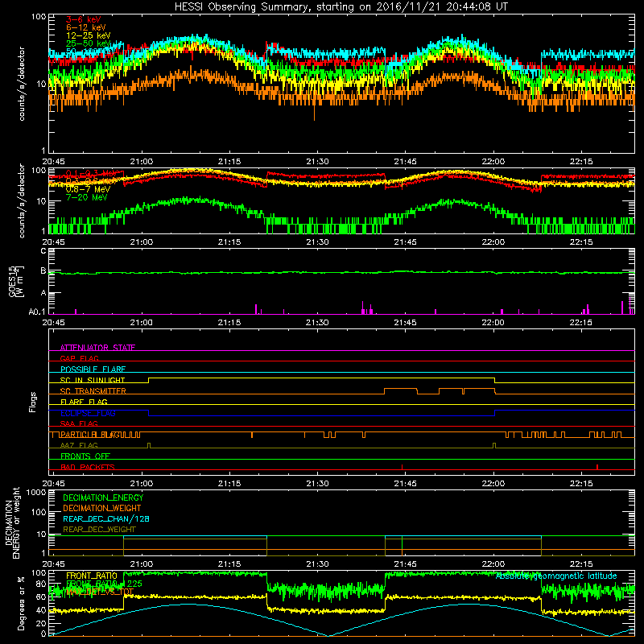The width and height of the screenshot is (644, 644).
Task: Select the ATTENUATOR_STATE flag label
Action: point(97,348)
